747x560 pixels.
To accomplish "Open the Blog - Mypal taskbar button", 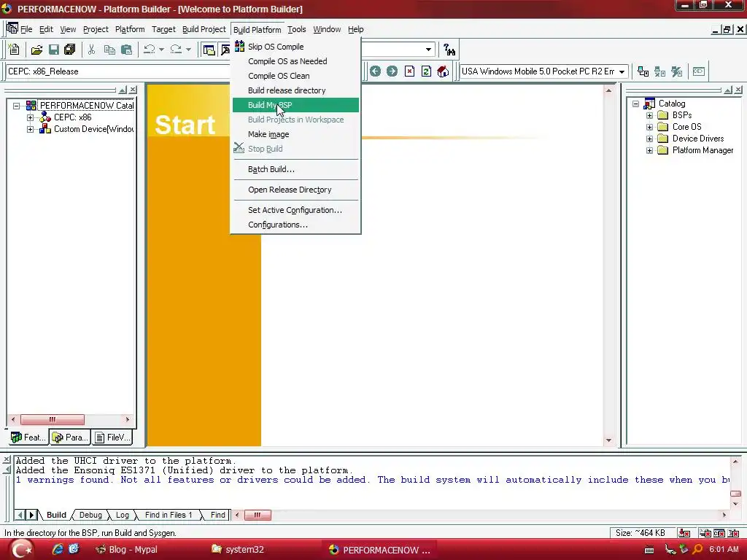I will pos(127,550).
